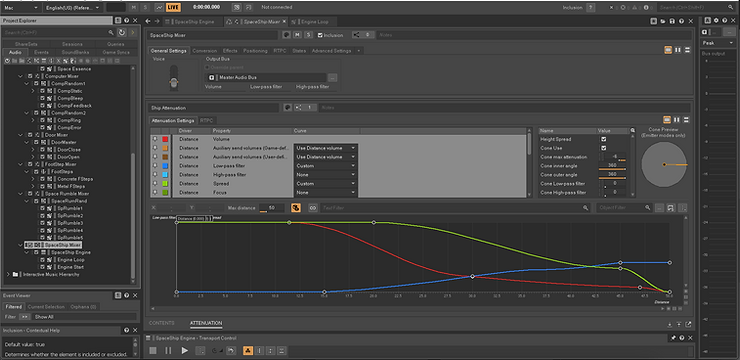
Task: Toggle the Cone Use checkbox
Action: (603, 148)
